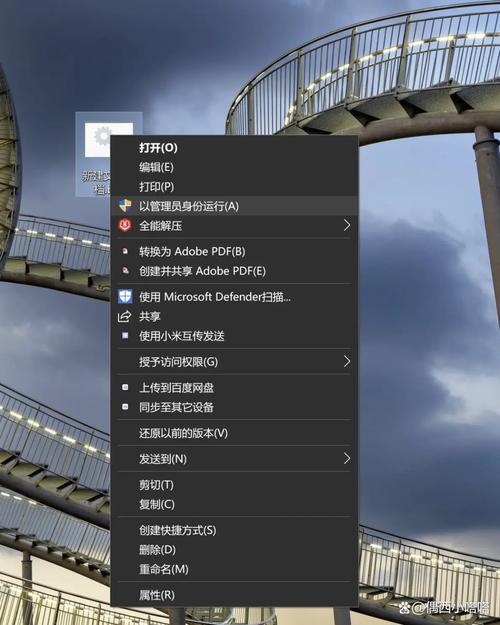Select 使用 Microsoft Defender扫描

tap(234, 297)
